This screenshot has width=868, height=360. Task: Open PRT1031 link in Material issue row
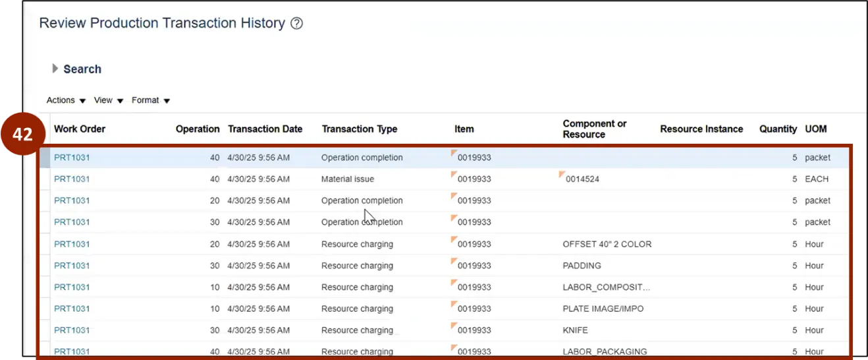[72, 179]
